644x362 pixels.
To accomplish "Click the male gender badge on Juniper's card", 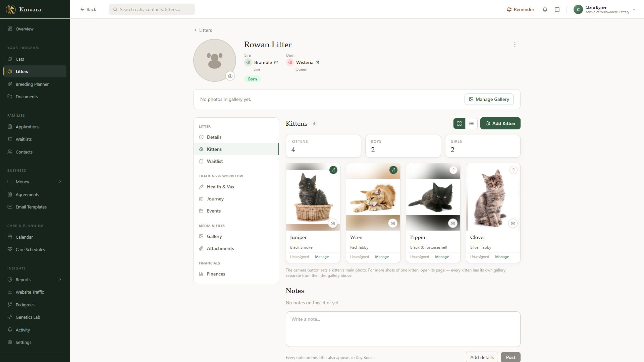I will coord(333,170).
